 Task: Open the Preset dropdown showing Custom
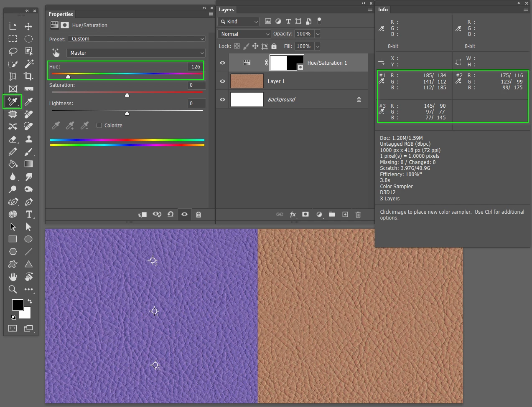(x=137, y=39)
